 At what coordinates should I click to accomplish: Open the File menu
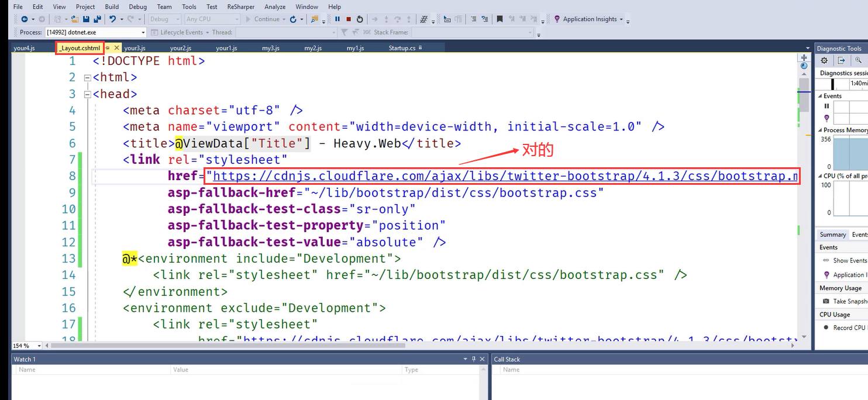point(18,6)
